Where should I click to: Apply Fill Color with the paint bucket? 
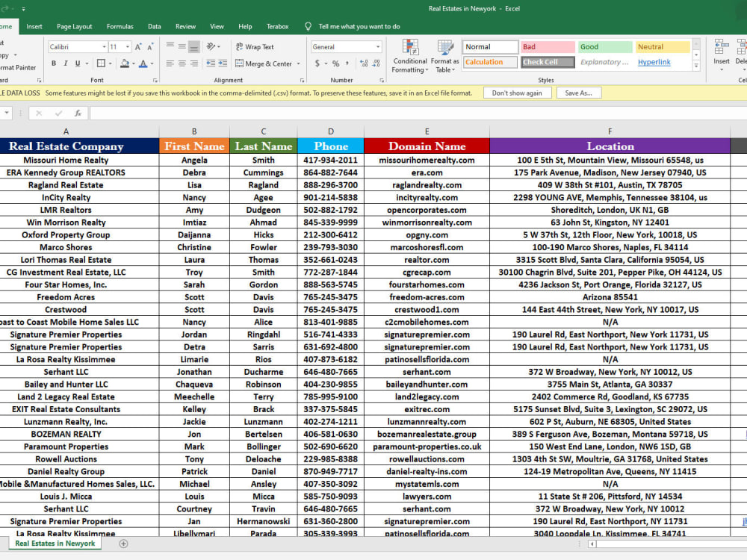point(124,63)
